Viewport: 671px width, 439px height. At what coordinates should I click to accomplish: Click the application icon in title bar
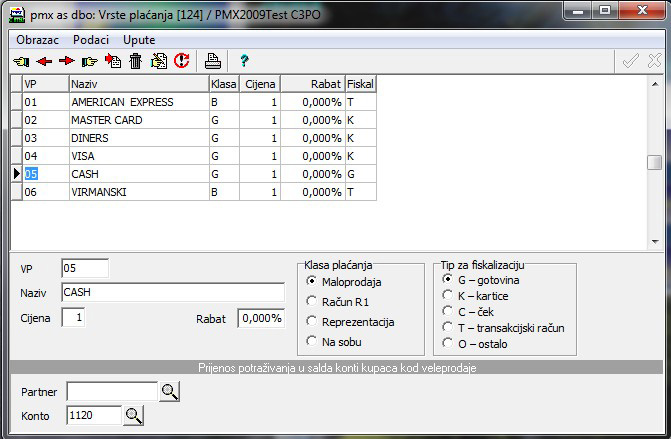coord(17,15)
